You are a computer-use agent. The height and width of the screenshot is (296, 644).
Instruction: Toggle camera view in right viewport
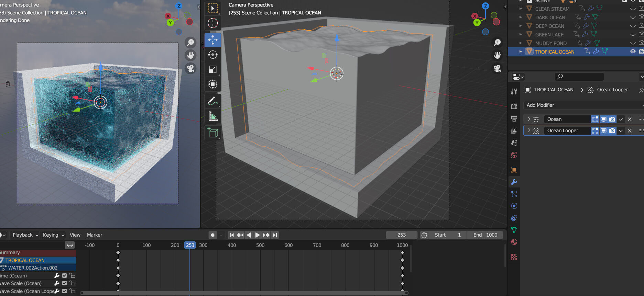point(497,68)
